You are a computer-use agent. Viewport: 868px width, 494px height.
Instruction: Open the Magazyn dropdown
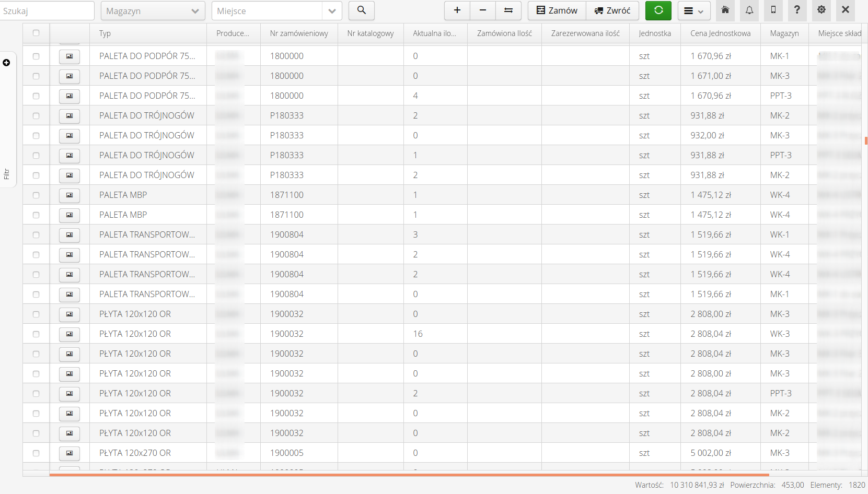click(x=153, y=11)
